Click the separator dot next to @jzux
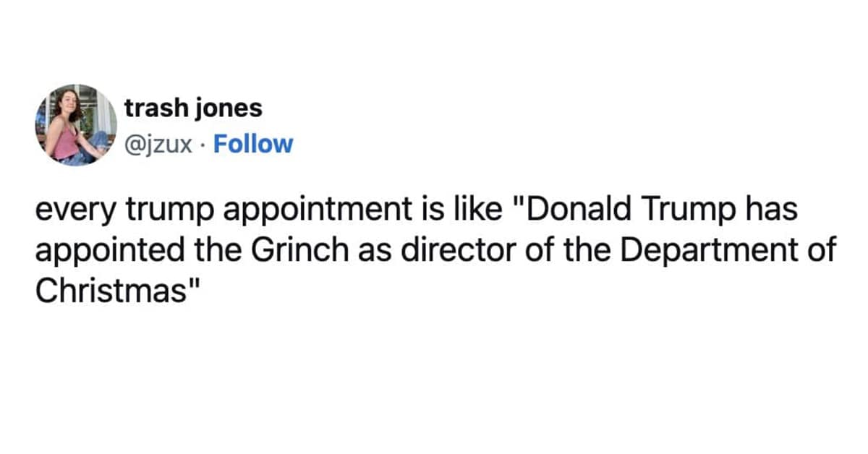Image resolution: width=868 pixels, height=454 pixels. click(200, 145)
